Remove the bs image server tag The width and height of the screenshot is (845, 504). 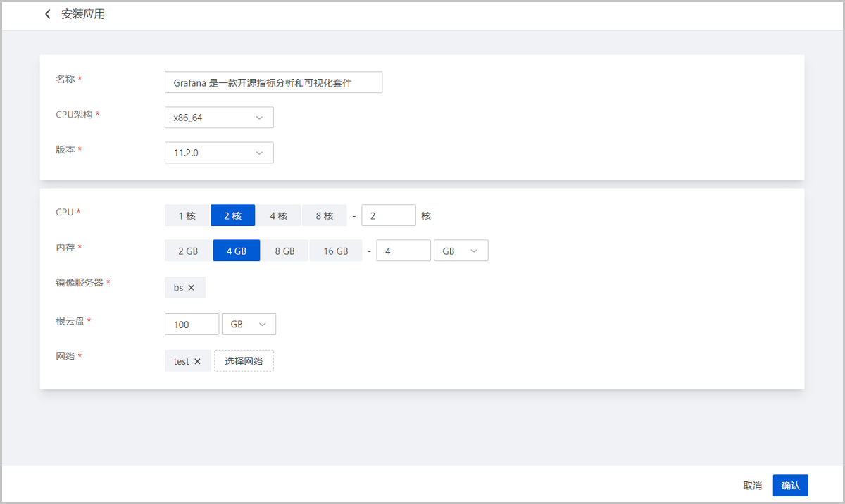tap(192, 288)
